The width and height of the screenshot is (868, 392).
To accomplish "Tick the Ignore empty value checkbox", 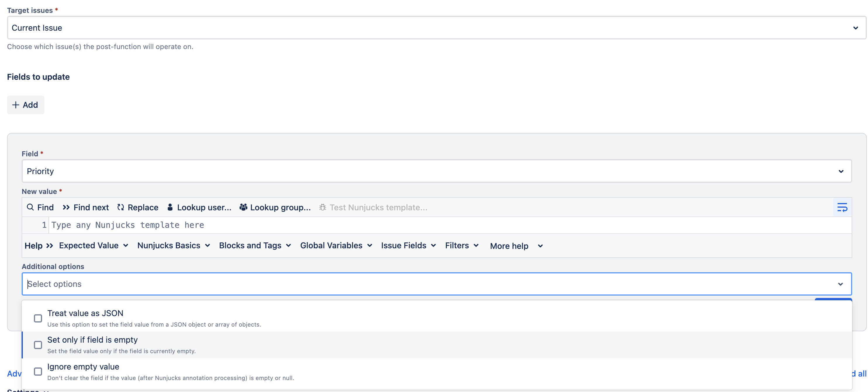I will pos(38,372).
